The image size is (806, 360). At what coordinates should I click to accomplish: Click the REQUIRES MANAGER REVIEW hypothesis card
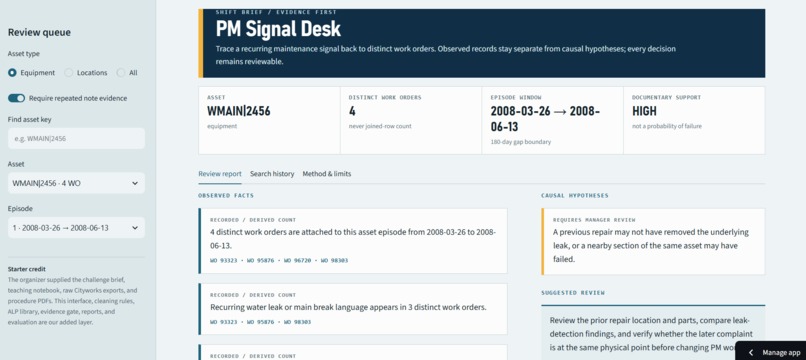pyautogui.click(x=653, y=241)
